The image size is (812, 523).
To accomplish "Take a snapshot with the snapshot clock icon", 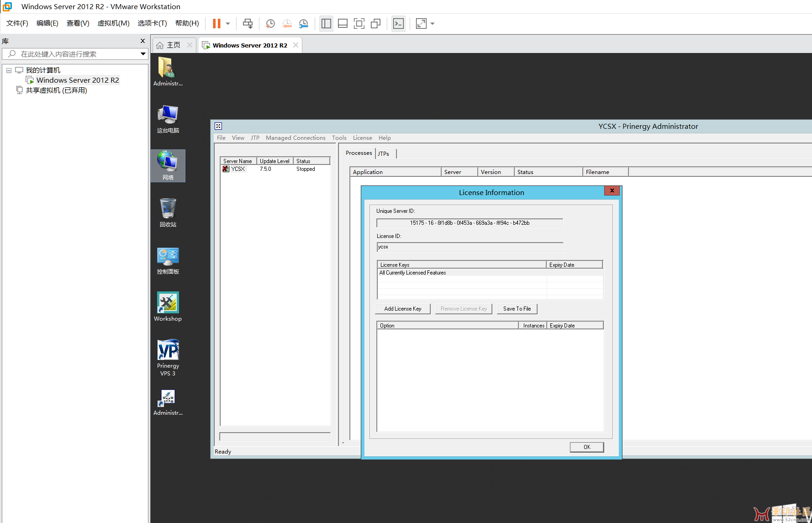I will point(270,23).
